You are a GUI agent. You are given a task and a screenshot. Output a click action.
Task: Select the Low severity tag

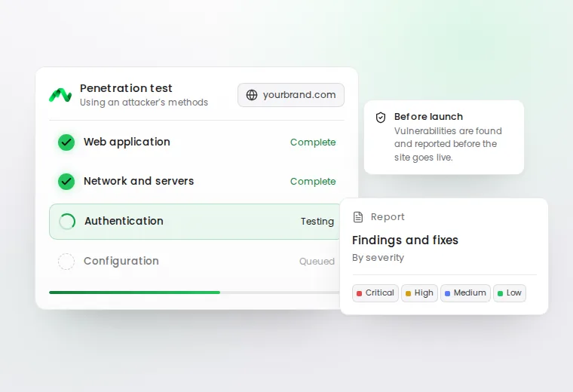[510, 293]
